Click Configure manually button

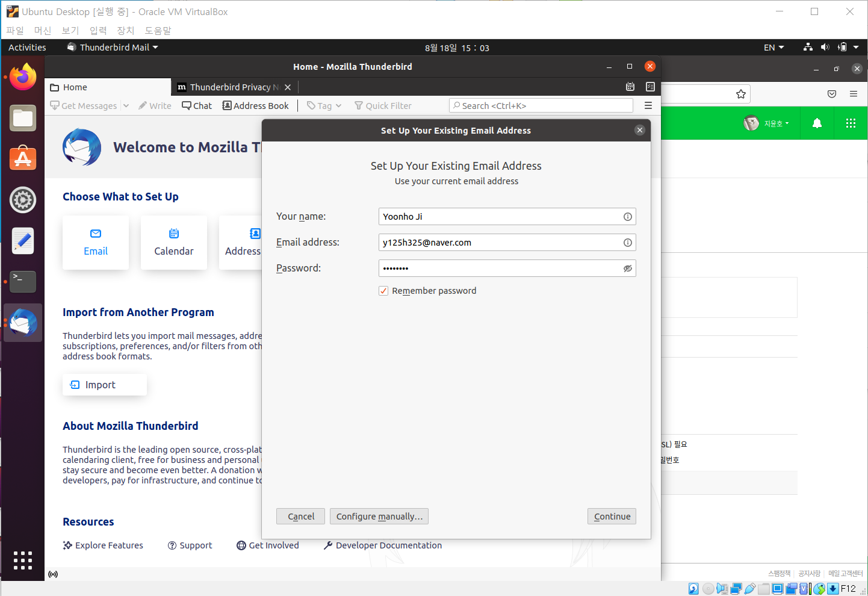pos(379,517)
